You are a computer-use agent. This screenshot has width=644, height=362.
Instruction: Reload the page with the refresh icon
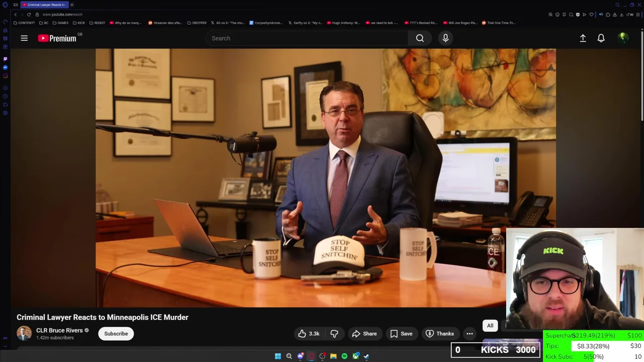(29, 15)
